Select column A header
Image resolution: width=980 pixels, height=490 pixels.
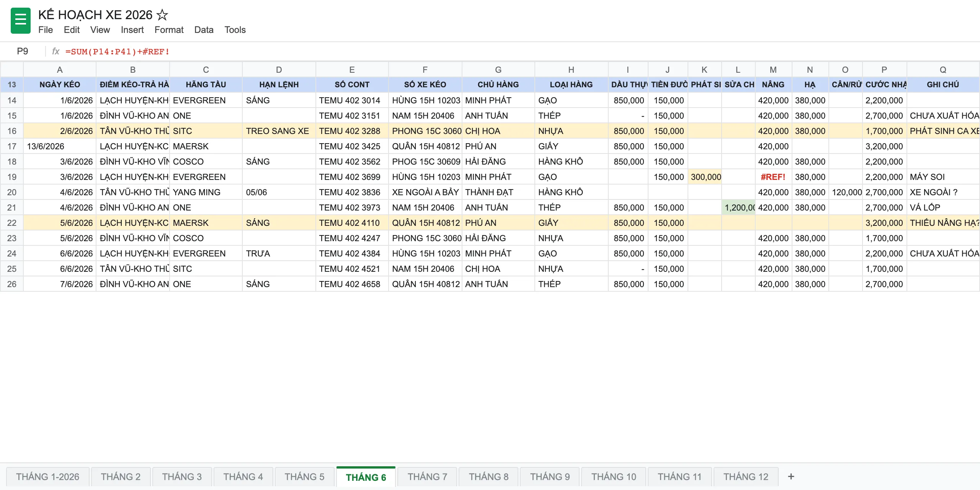click(x=60, y=70)
